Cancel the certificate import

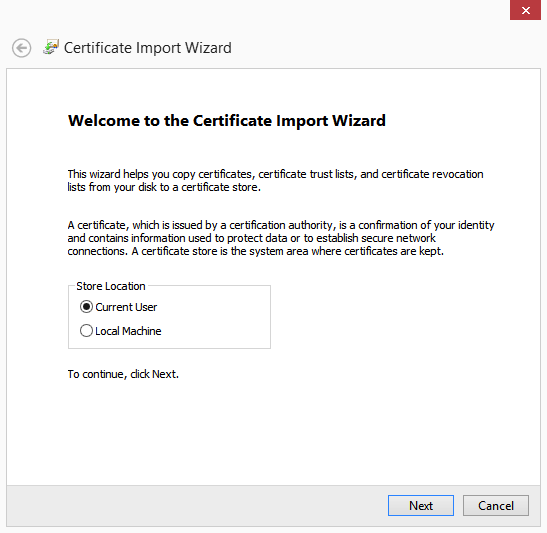[x=496, y=505]
